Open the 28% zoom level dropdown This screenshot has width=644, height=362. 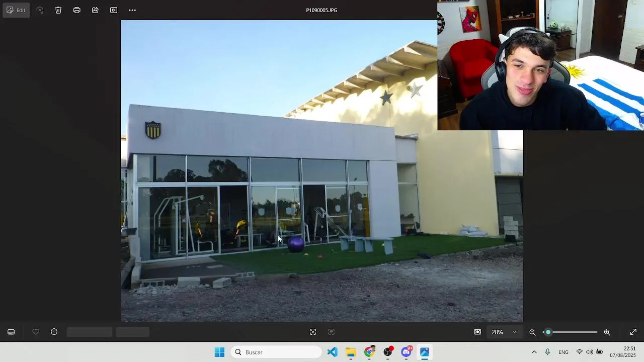[x=504, y=332]
